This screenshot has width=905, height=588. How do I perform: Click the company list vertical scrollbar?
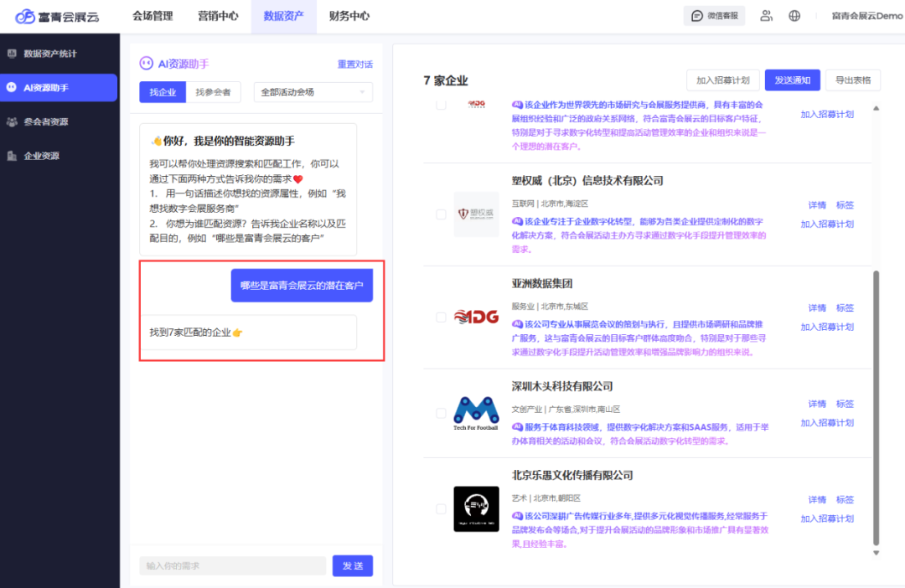pyautogui.click(x=877, y=408)
